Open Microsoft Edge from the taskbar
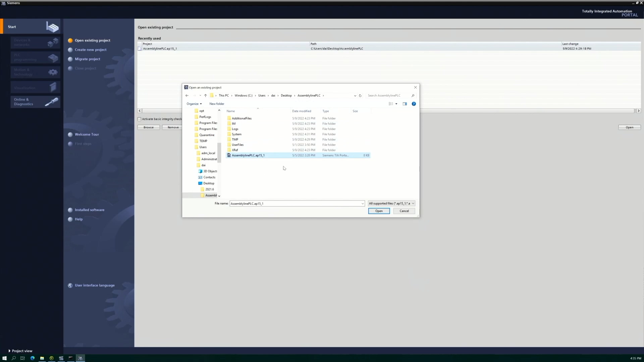The width and height of the screenshot is (644, 362). coord(33,358)
